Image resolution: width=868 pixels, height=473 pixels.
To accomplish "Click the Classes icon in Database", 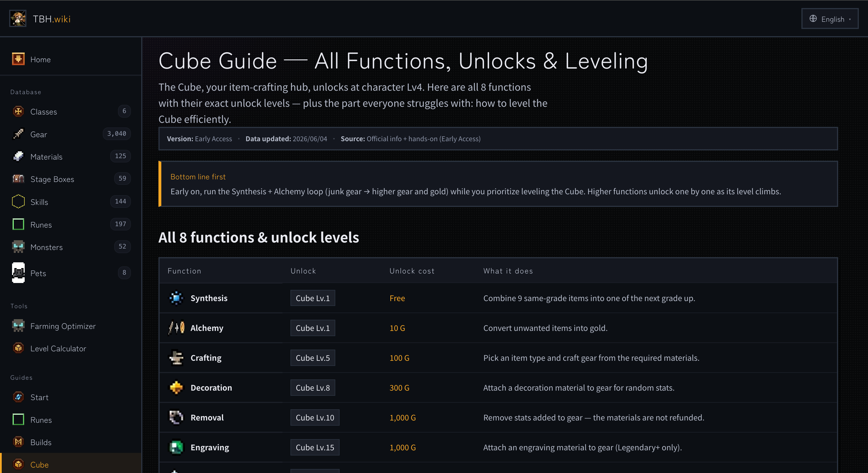I will tap(18, 111).
